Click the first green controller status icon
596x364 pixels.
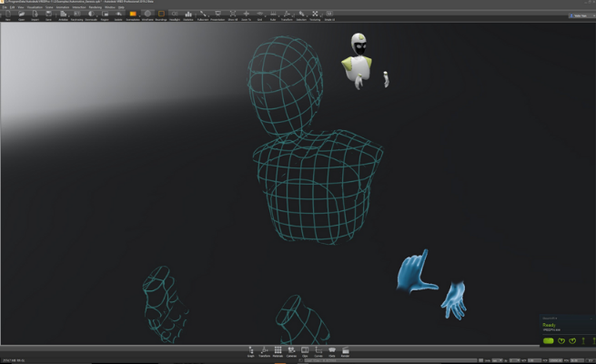coord(561,341)
